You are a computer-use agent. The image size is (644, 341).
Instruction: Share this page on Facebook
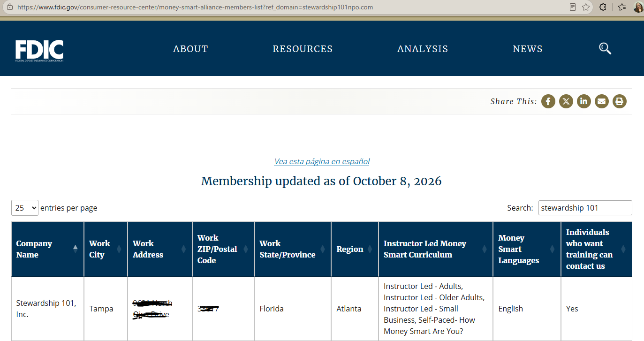548,101
